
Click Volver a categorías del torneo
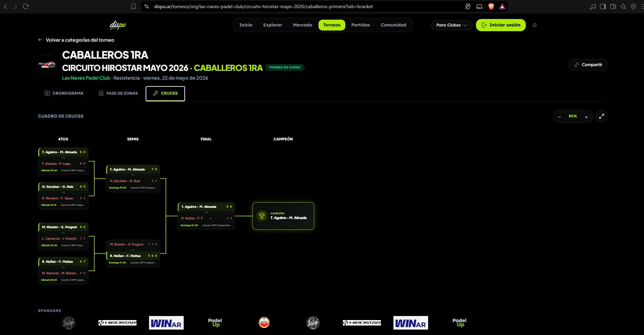(x=76, y=40)
